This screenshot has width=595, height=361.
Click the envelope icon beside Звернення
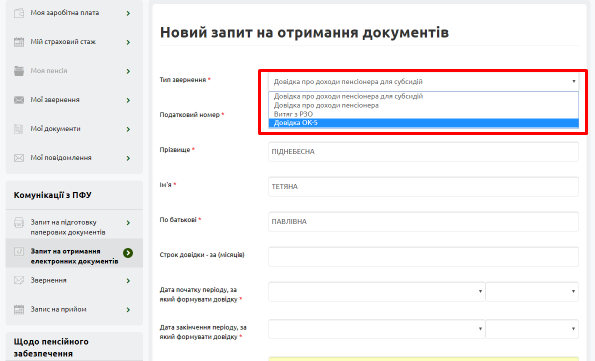click(x=19, y=280)
